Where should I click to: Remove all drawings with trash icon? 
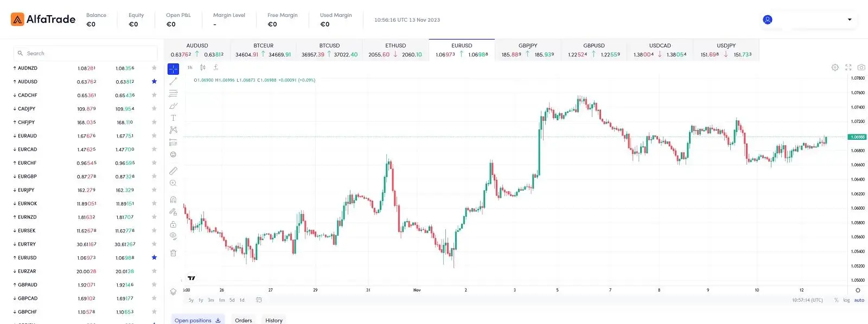point(173,253)
